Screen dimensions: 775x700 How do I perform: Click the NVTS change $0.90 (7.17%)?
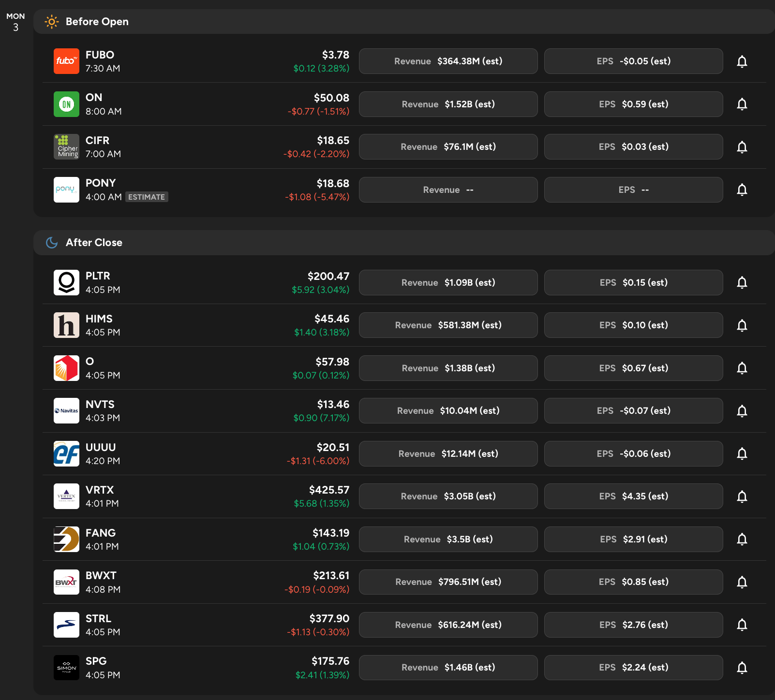321,418
